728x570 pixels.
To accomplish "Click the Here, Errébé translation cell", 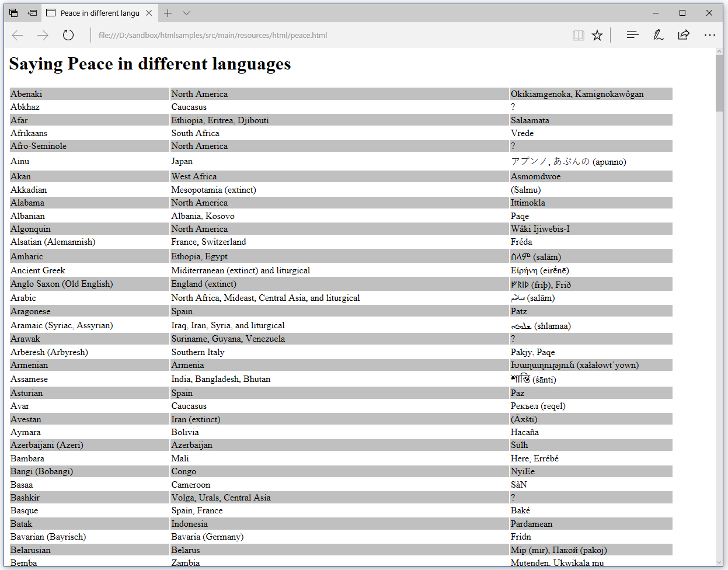I will (x=591, y=458).
